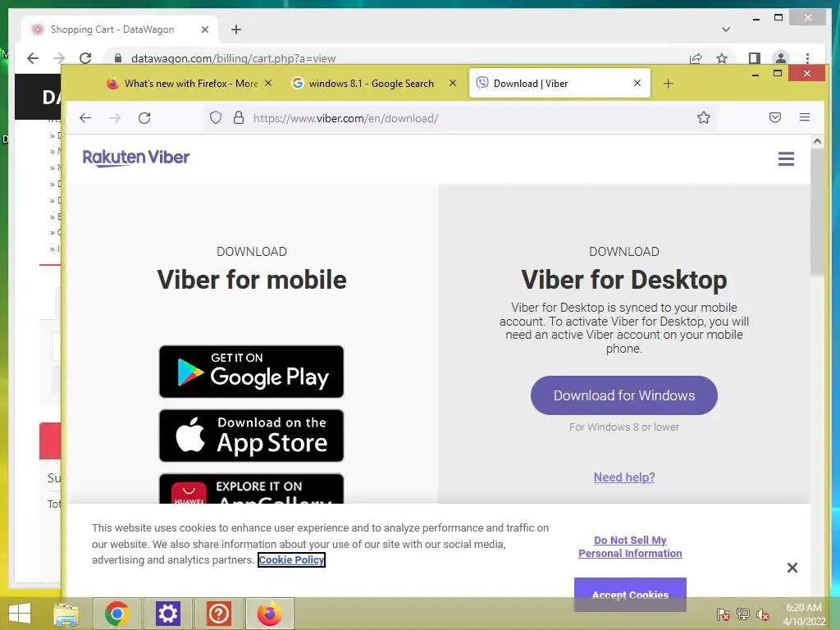Reload the Viber page in Firefox

tap(144, 118)
